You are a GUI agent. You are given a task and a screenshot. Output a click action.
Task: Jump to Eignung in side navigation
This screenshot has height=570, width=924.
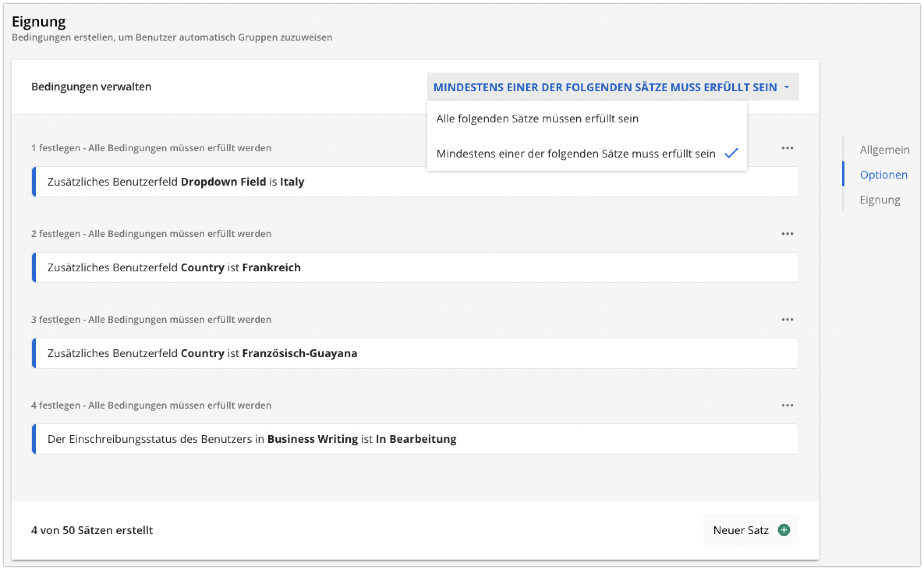click(x=880, y=200)
